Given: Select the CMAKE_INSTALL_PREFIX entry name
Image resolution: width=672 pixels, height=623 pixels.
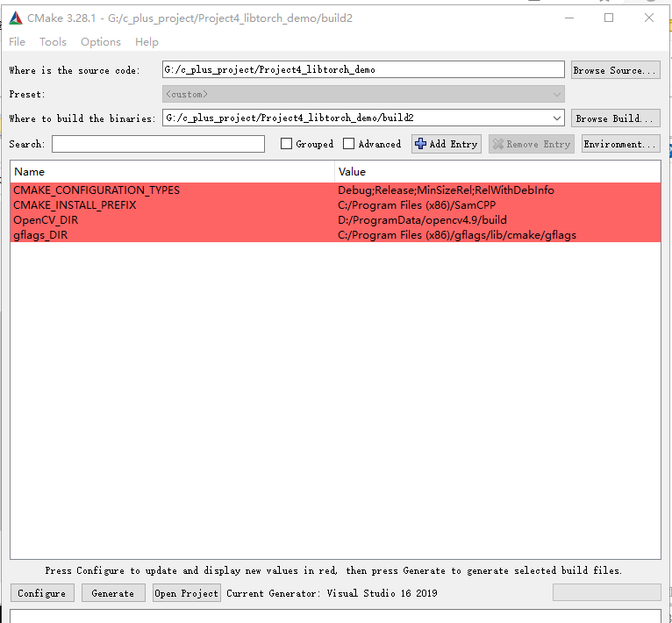Looking at the screenshot, I should [75, 205].
